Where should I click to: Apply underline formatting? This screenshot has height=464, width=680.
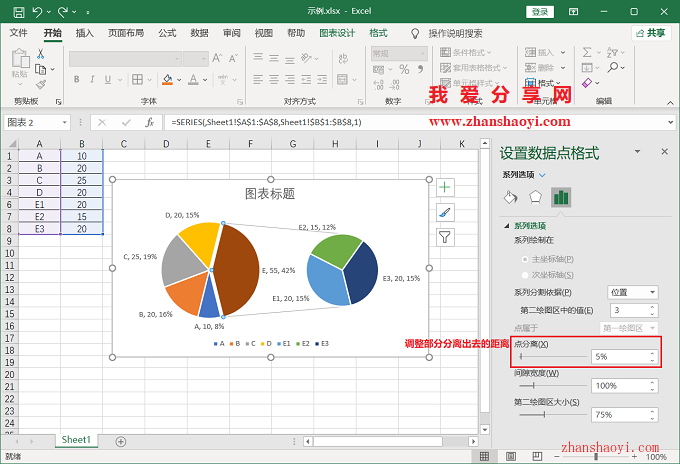(x=108, y=79)
